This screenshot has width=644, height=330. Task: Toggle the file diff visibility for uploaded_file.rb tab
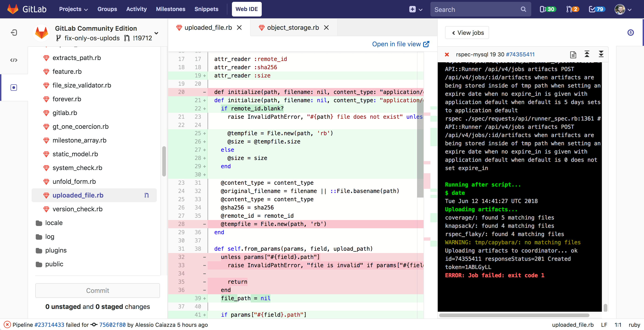(146, 195)
